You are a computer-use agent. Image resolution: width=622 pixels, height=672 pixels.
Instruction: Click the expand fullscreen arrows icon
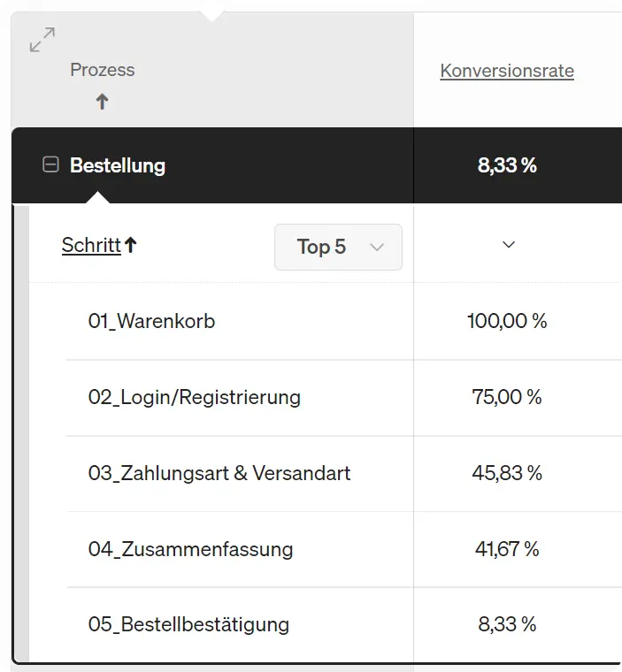42,40
